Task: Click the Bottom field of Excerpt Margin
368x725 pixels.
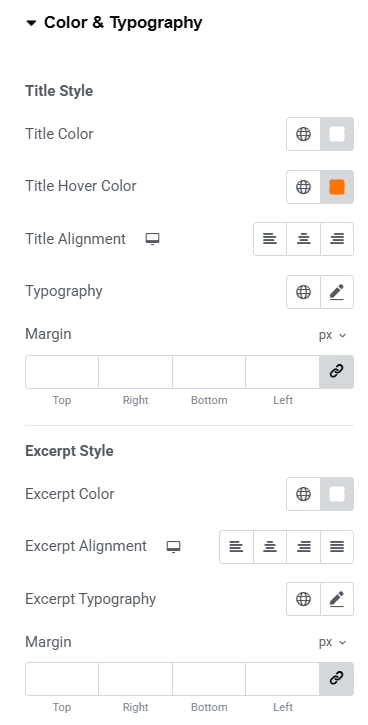Action: click(x=209, y=679)
